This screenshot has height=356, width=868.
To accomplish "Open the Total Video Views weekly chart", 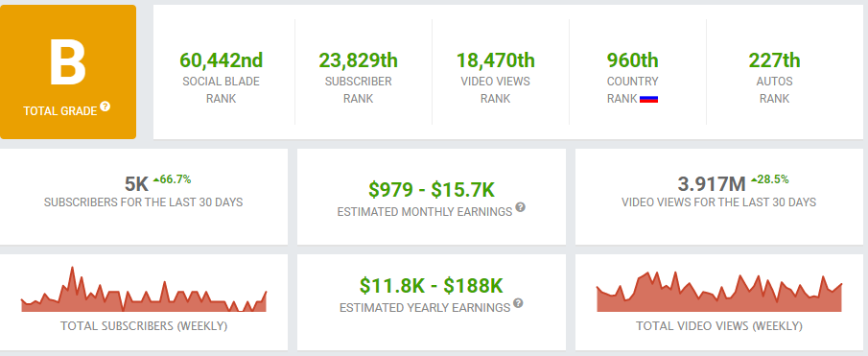I will point(719,292).
